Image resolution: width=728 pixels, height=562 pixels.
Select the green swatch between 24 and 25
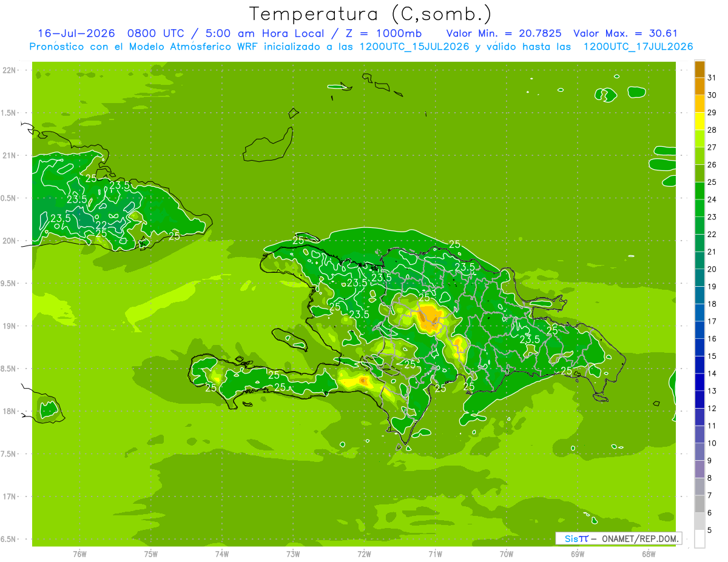(699, 190)
